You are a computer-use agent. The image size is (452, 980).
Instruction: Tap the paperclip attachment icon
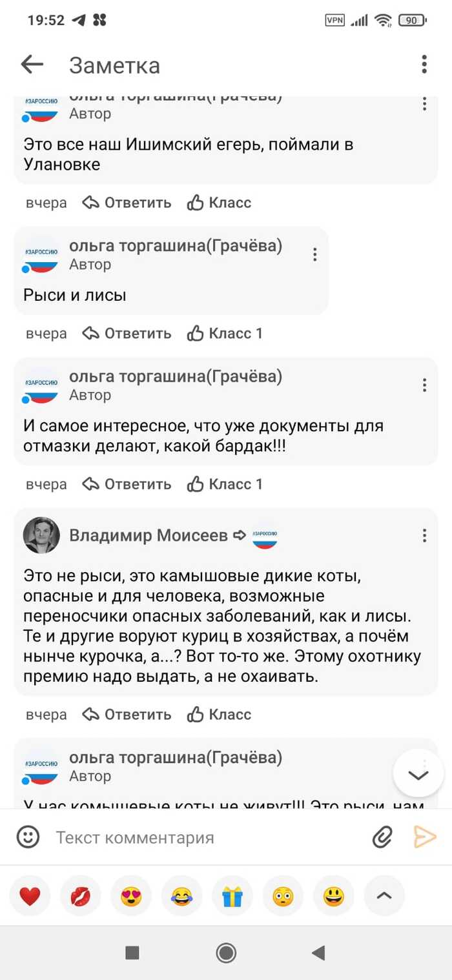pyautogui.click(x=382, y=837)
